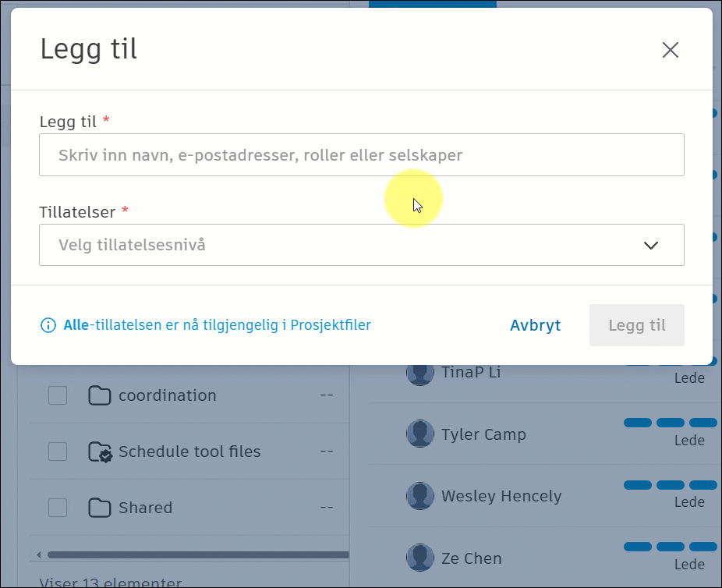
Task: Click Tyler Camp's avatar icon
Action: 420,434
